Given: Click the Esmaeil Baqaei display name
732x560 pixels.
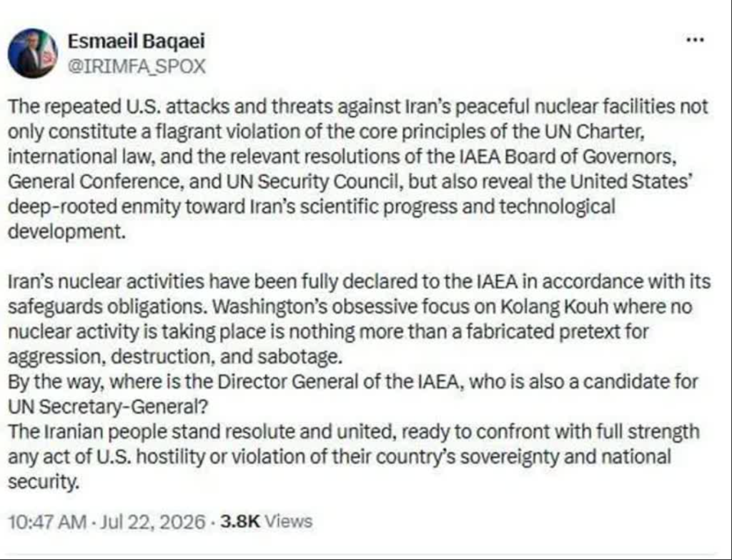Looking at the screenshot, I should pyautogui.click(x=137, y=41).
